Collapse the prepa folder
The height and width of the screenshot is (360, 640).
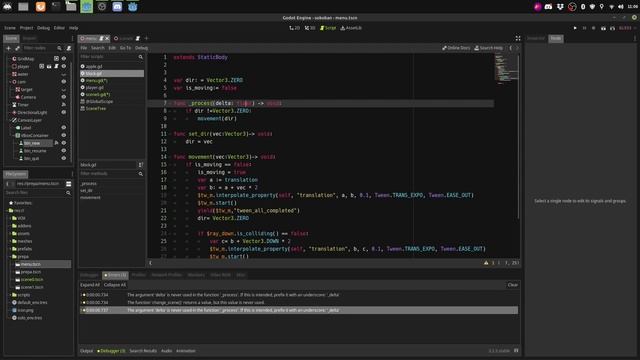[10, 257]
